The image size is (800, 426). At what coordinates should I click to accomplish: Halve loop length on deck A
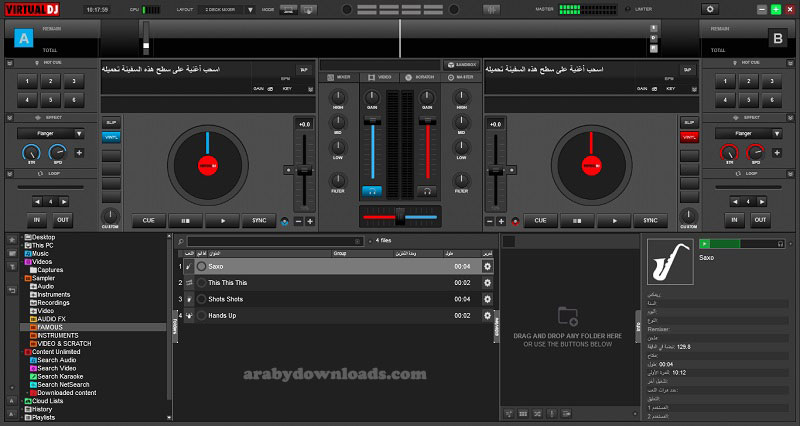(x=37, y=202)
